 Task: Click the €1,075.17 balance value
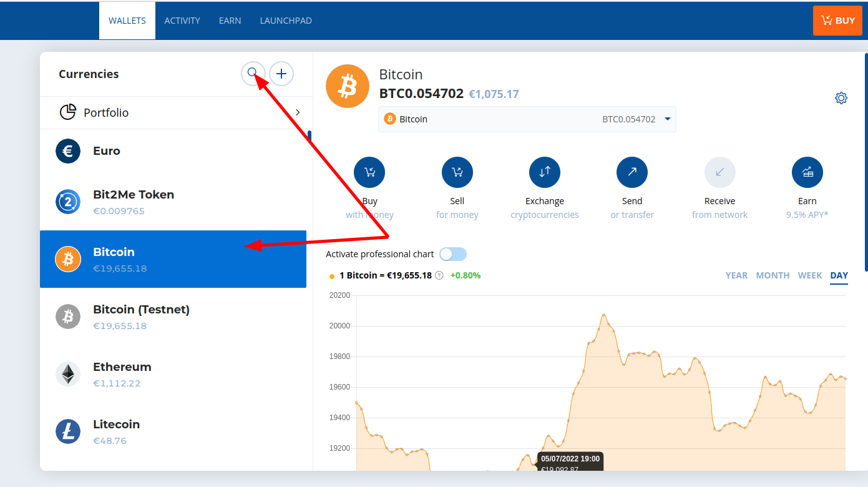494,94
